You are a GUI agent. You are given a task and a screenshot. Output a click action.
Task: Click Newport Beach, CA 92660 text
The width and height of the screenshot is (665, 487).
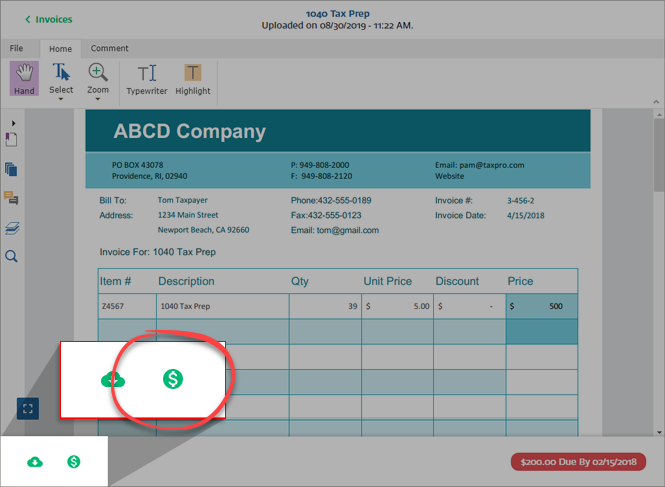[x=204, y=230]
